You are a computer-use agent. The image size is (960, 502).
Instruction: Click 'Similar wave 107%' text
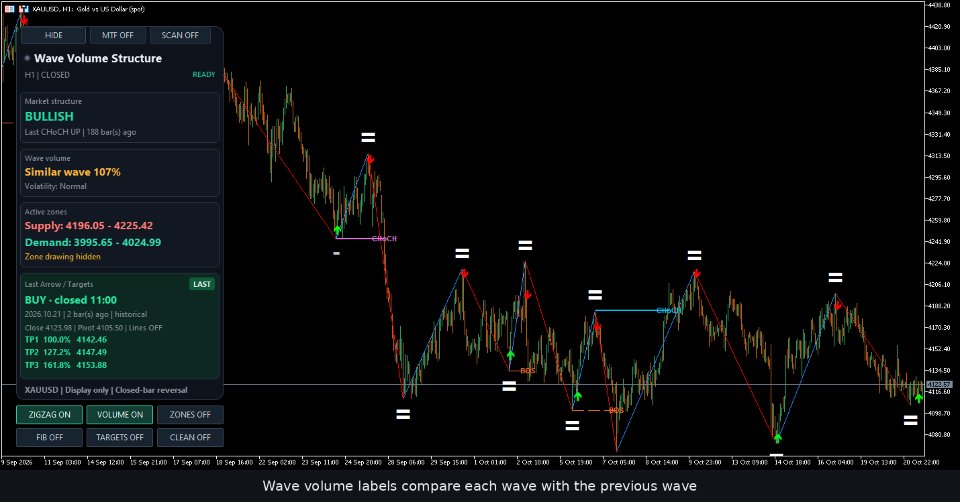(73, 172)
